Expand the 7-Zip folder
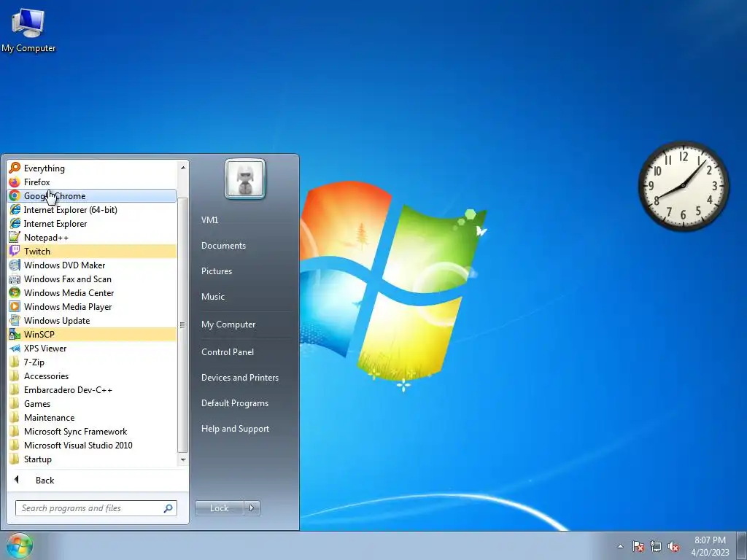 pos(92,362)
